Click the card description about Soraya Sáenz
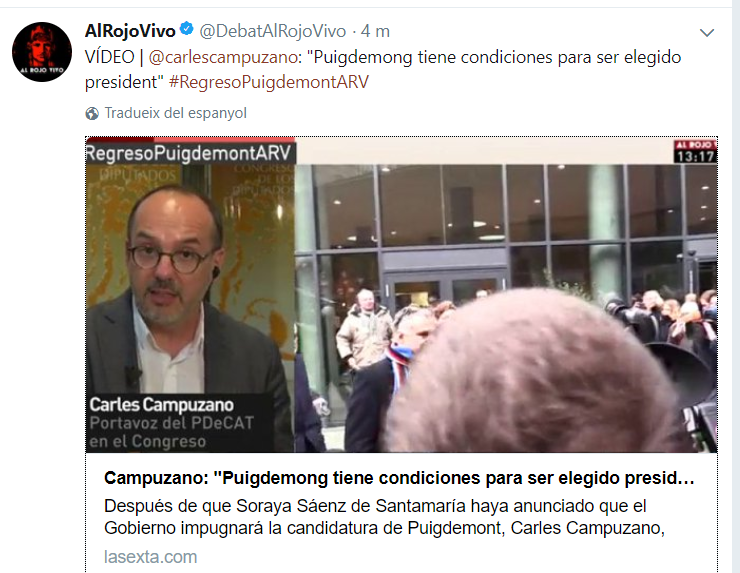The height and width of the screenshot is (573, 740). click(384, 517)
